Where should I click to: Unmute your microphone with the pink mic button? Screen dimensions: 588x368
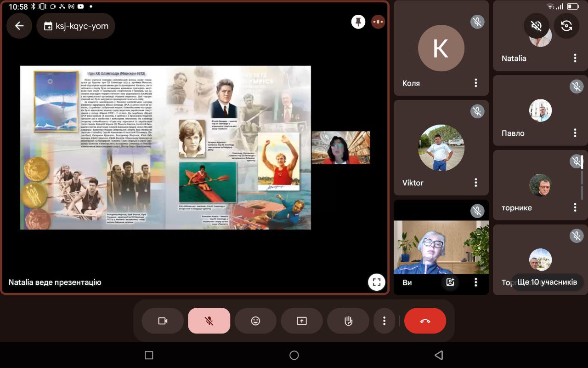209,321
